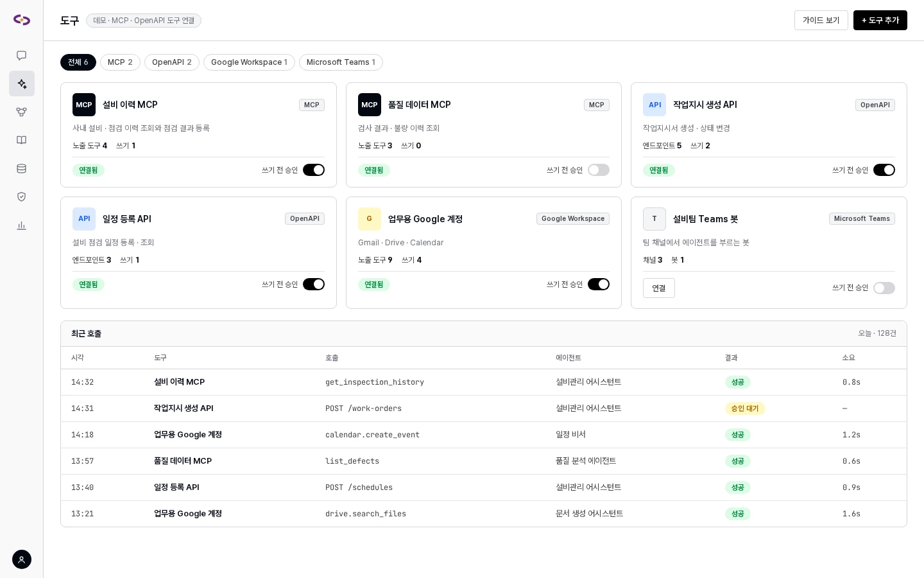
Task: Click the T icon of 설비팀 Teams 봇 card
Action: pos(654,219)
